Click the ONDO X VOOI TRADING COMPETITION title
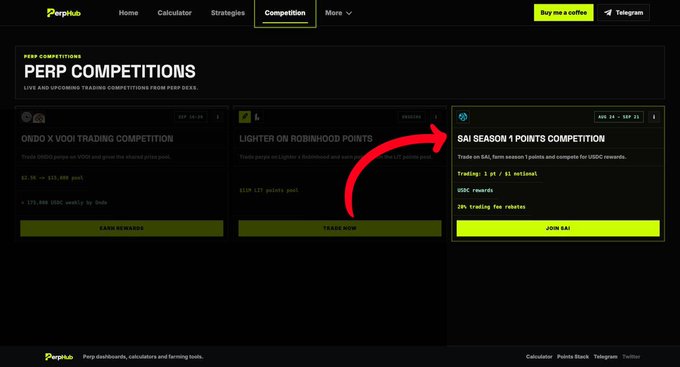 (97, 139)
